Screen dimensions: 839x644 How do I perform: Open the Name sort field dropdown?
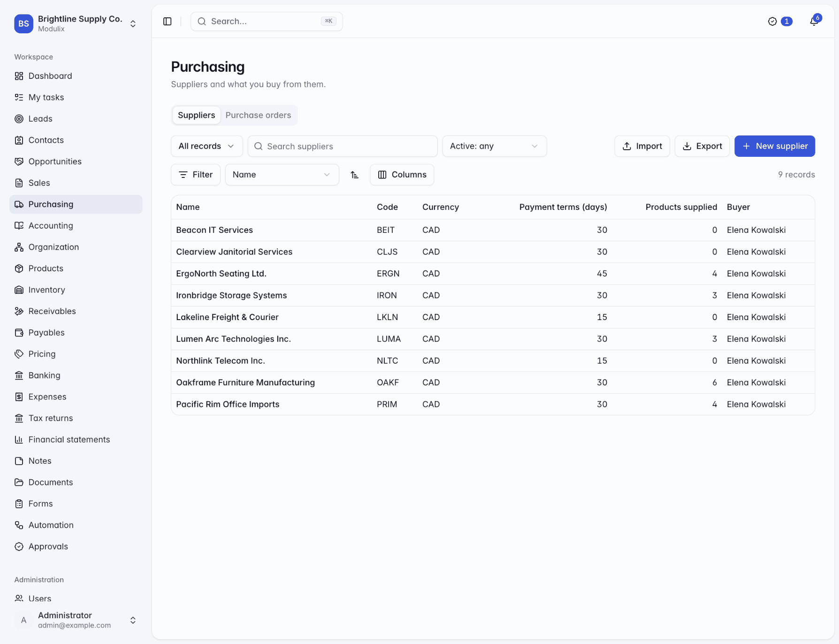click(282, 175)
